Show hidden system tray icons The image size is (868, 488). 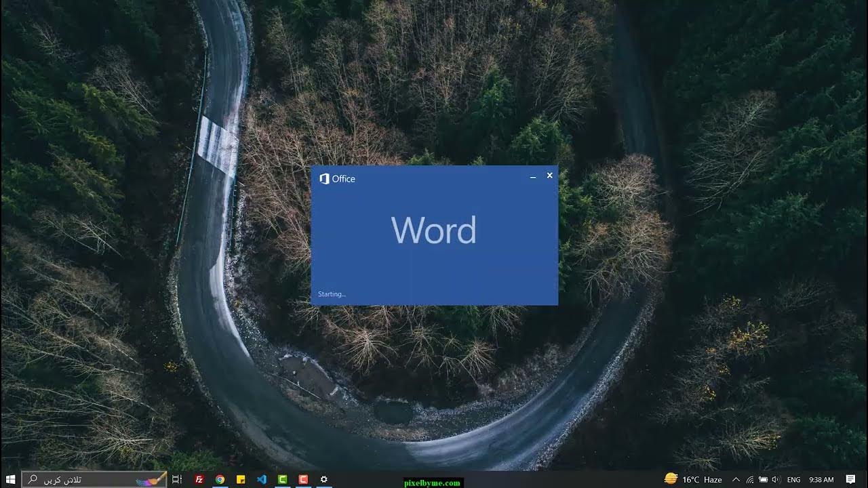tap(736, 479)
